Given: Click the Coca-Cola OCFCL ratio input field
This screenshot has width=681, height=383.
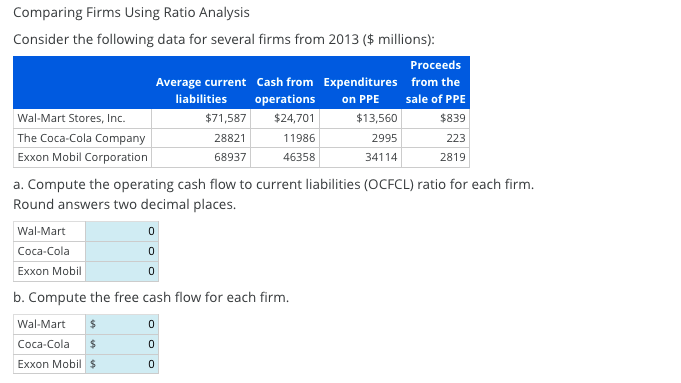Looking at the screenshot, I should 122,251.
